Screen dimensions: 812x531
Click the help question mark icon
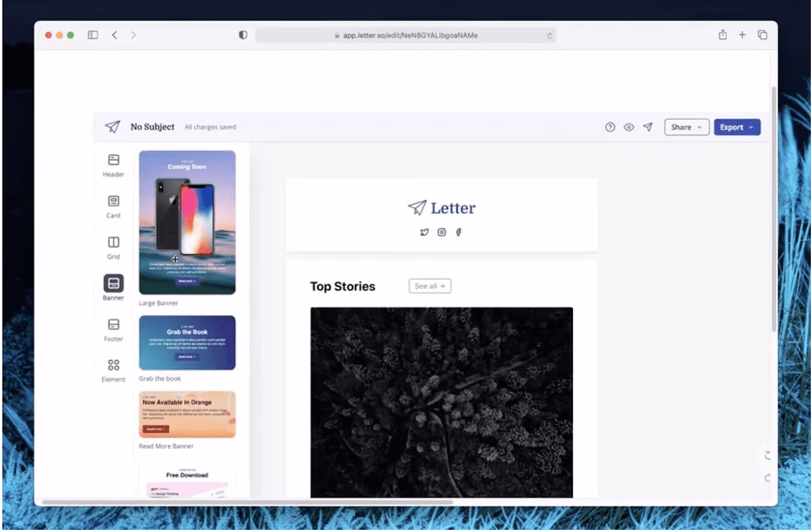[610, 127]
